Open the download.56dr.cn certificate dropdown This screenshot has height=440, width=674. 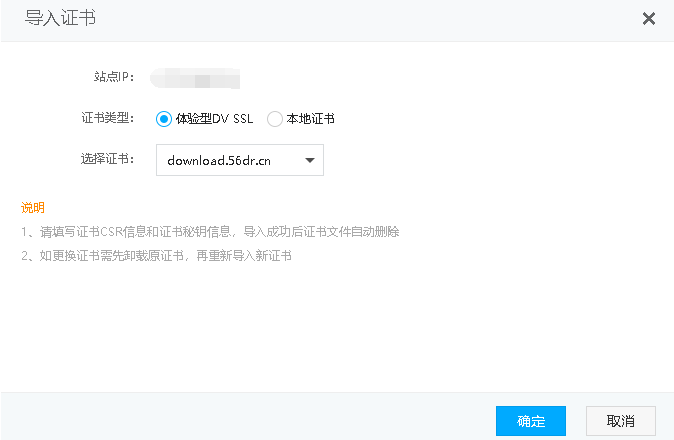coord(240,160)
